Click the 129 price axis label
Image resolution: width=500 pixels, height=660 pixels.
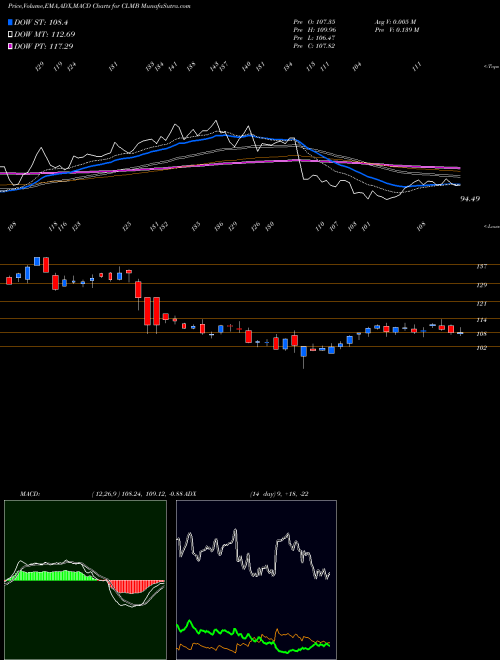point(482,285)
